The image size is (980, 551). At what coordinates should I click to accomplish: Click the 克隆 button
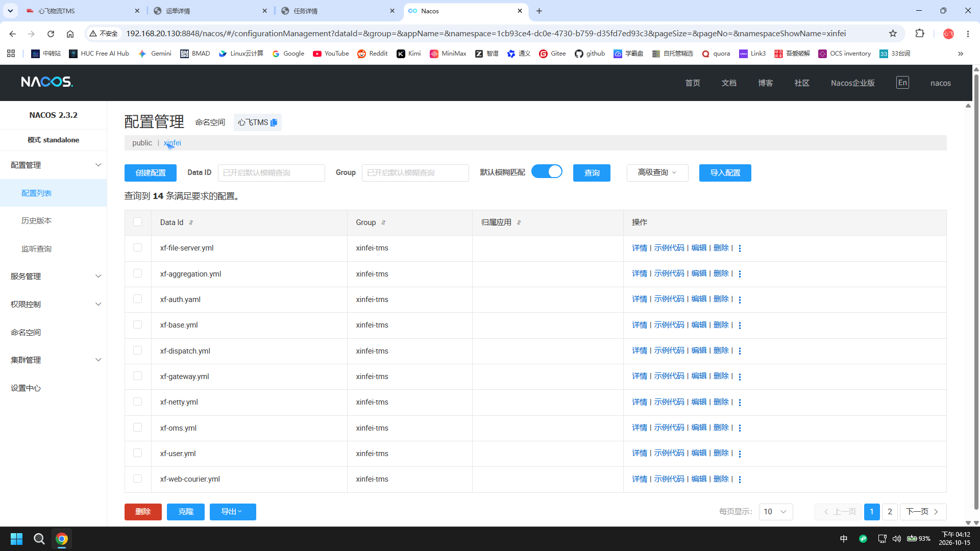[x=186, y=512]
